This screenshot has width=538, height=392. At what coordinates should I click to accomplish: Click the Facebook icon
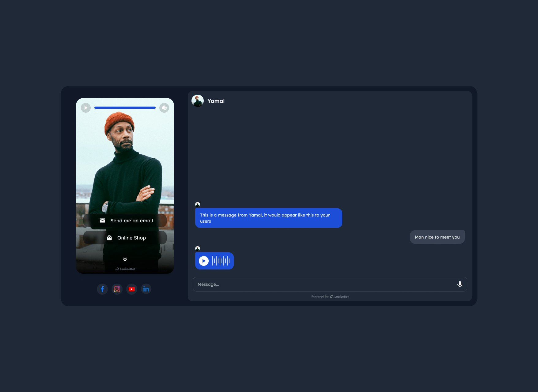(x=102, y=289)
